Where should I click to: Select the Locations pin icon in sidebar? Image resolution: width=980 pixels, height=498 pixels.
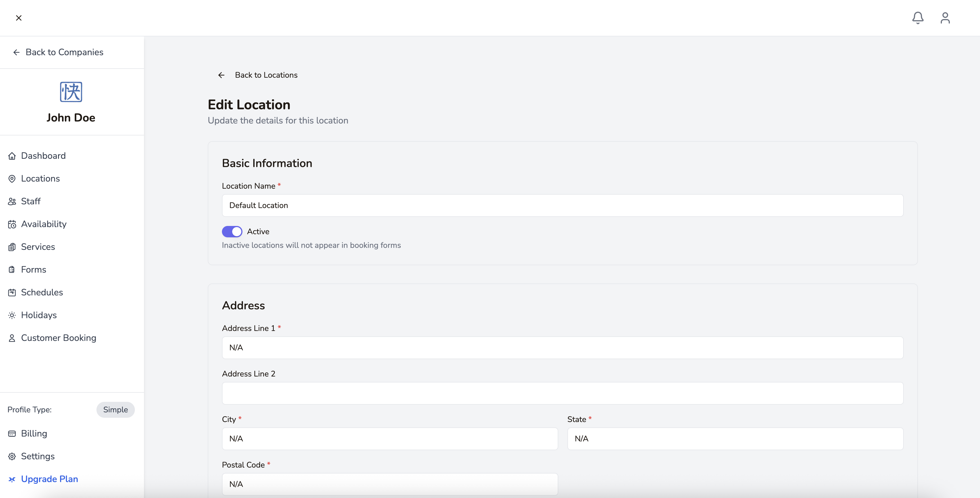pos(12,178)
